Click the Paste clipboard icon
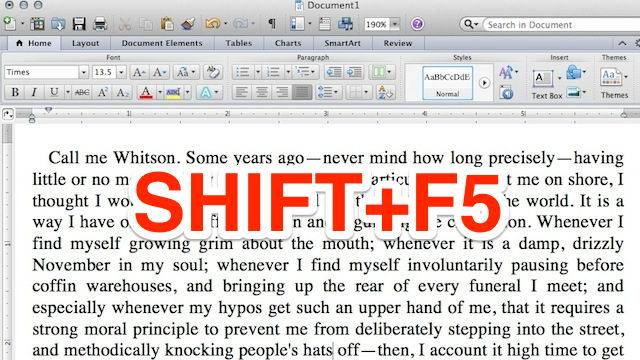640x360 pixels. pyautogui.click(x=167, y=24)
